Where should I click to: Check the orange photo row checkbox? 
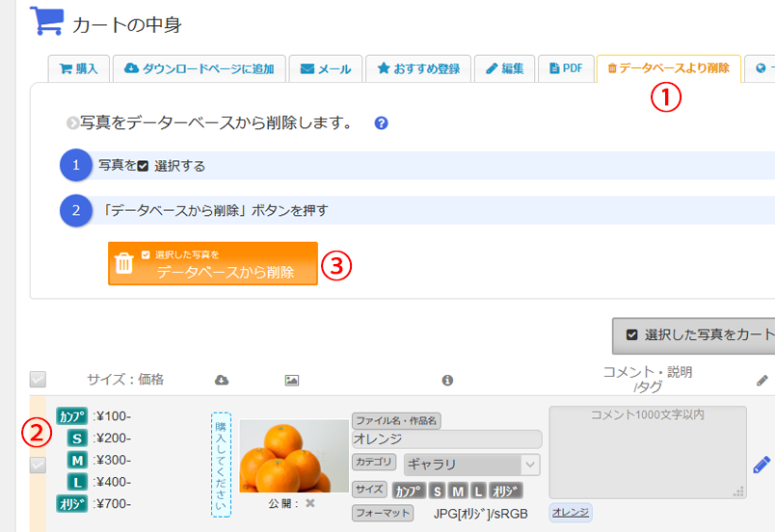[x=38, y=465]
